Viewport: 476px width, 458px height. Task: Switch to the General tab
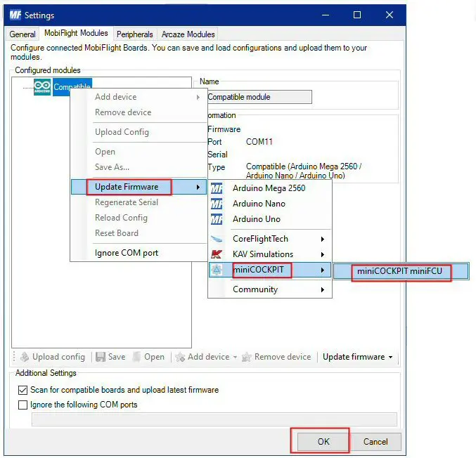(22, 34)
